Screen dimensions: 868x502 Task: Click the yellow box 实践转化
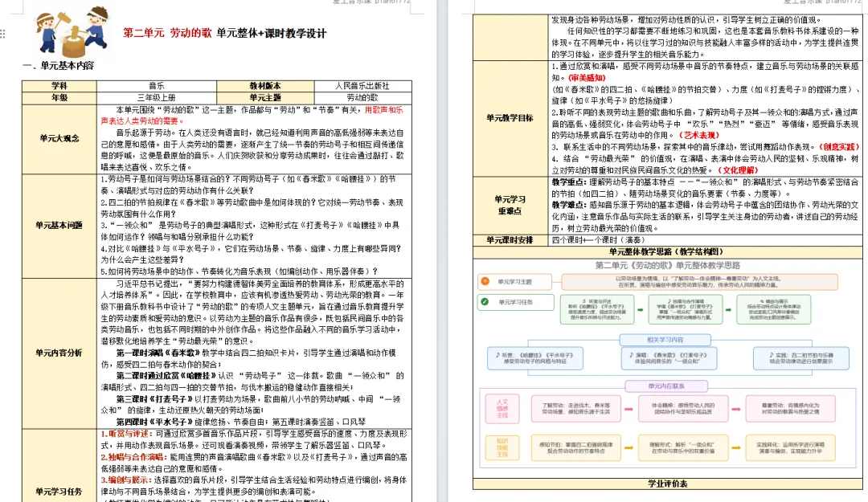click(x=790, y=447)
